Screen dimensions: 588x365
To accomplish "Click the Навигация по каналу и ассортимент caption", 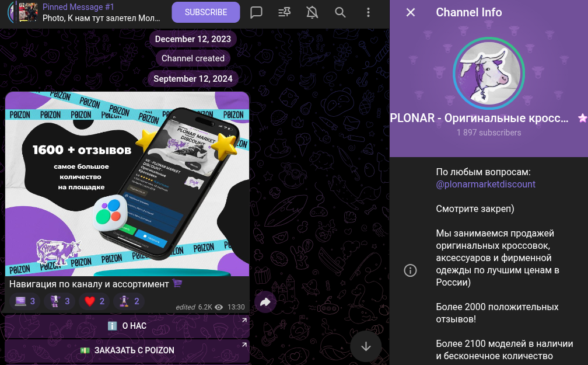I will pos(89,284).
